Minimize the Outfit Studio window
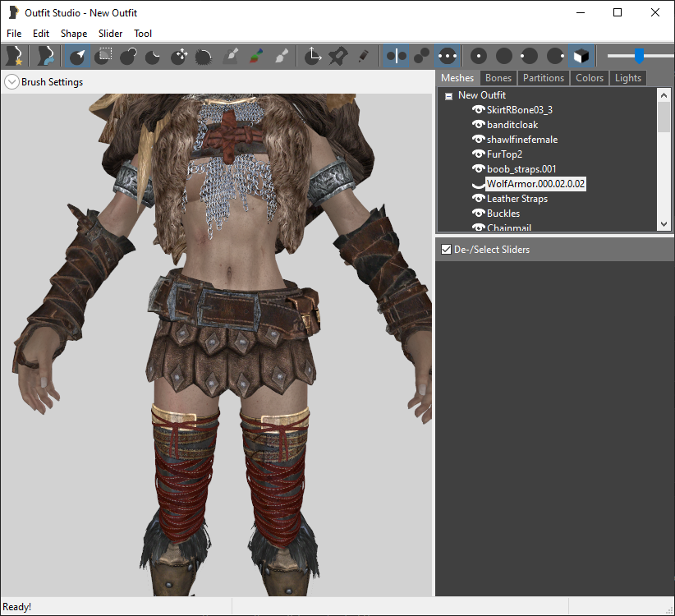Screen dimensions: 675x616 coord(581,12)
